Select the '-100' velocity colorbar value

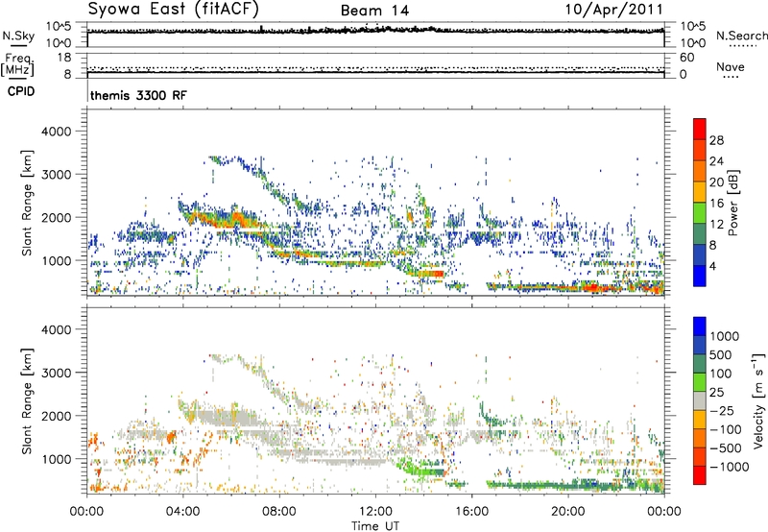(726, 429)
